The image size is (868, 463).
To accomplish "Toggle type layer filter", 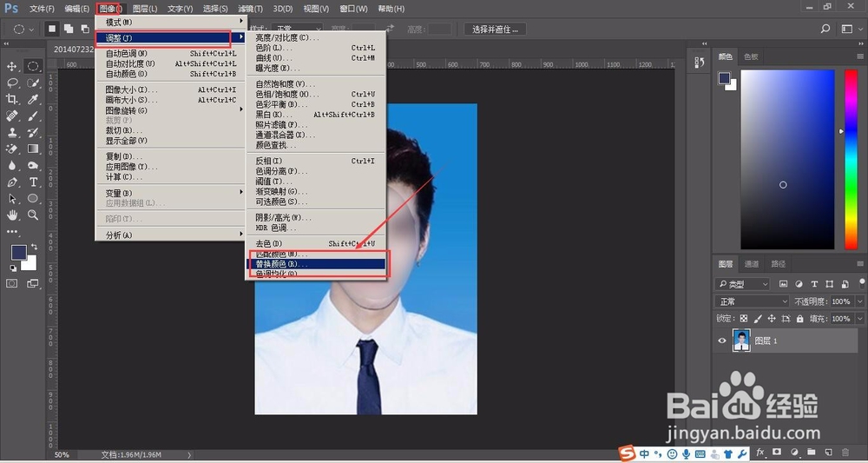I will [x=814, y=284].
